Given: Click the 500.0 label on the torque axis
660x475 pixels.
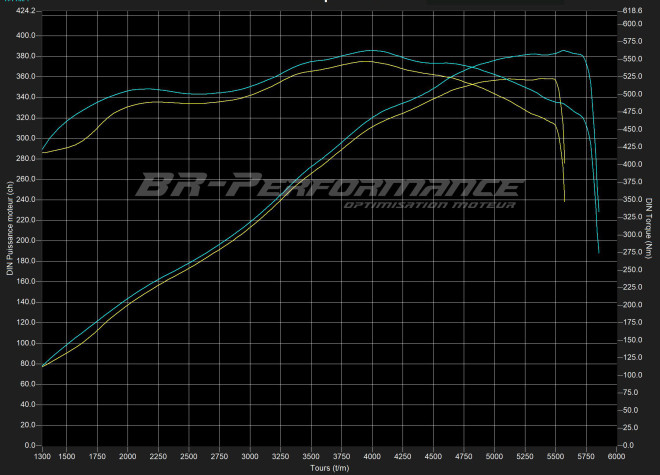Looking at the screenshot, I should pyautogui.click(x=634, y=94).
